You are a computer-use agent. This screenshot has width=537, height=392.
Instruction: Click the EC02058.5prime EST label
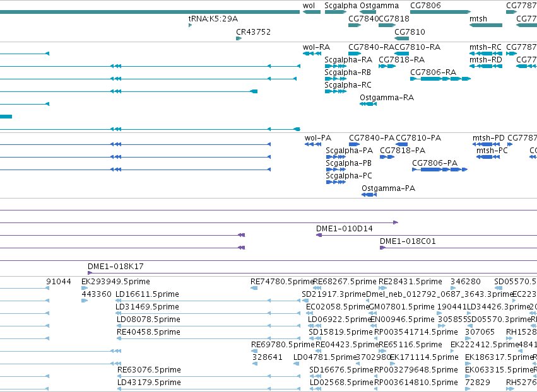click(338, 307)
